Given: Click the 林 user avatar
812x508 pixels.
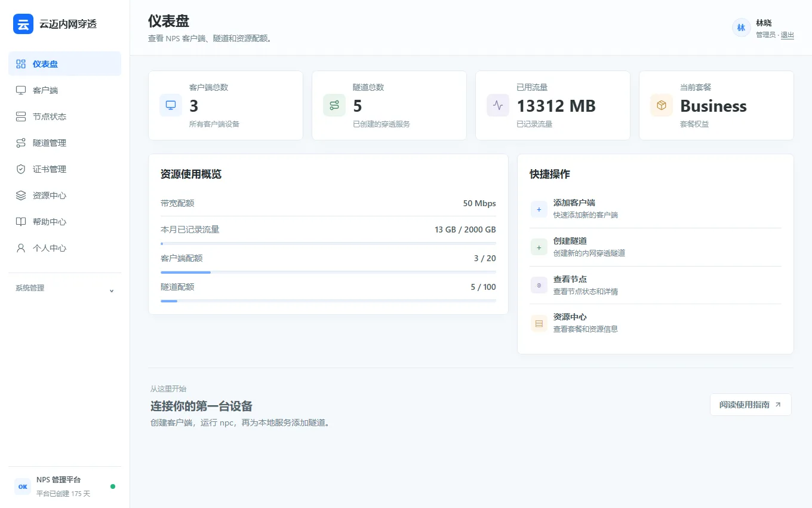Looking at the screenshot, I should [742, 27].
